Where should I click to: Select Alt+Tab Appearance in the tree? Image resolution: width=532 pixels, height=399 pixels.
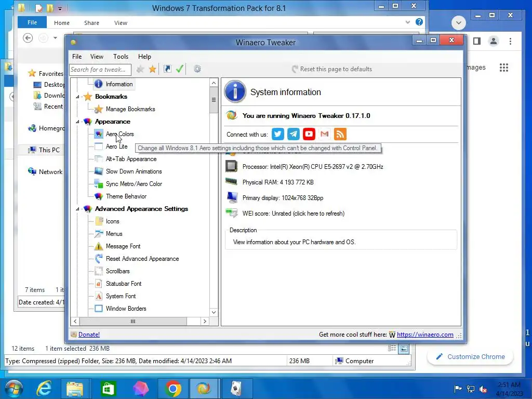point(131,159)
